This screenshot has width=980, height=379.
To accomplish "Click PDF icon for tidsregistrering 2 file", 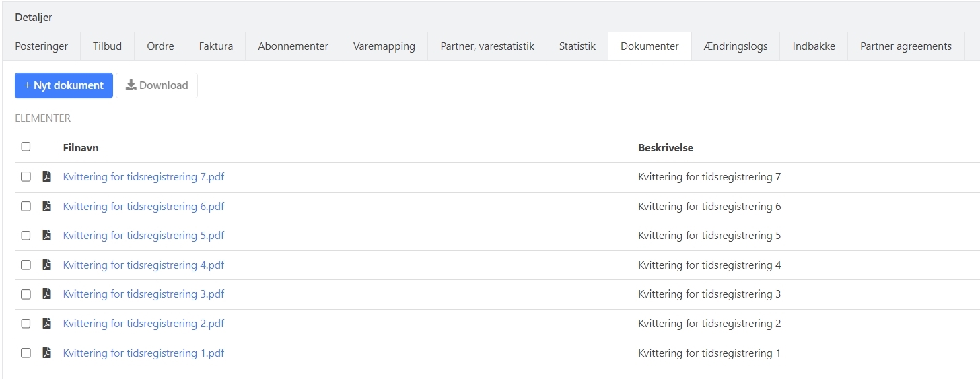I will click(47, 323).
